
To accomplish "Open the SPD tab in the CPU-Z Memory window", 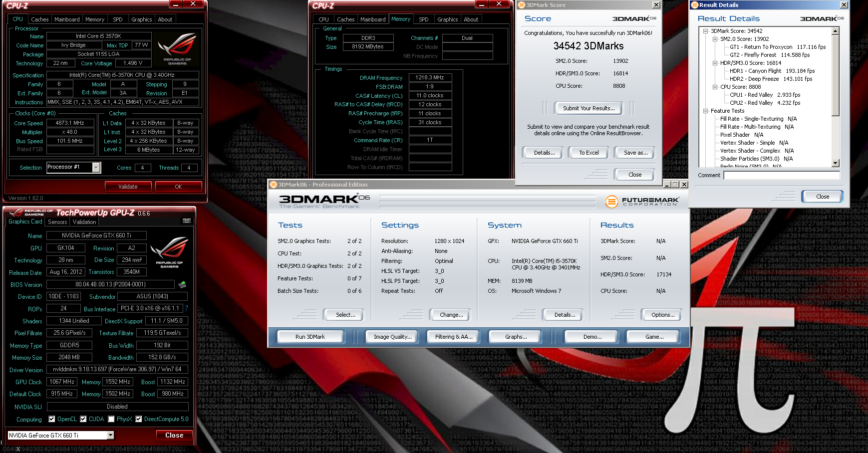I will [x=423, y=19].
